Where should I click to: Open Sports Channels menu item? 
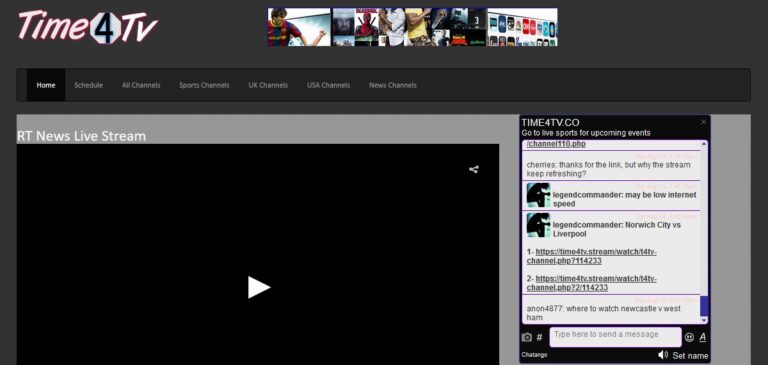coord(204,85)
